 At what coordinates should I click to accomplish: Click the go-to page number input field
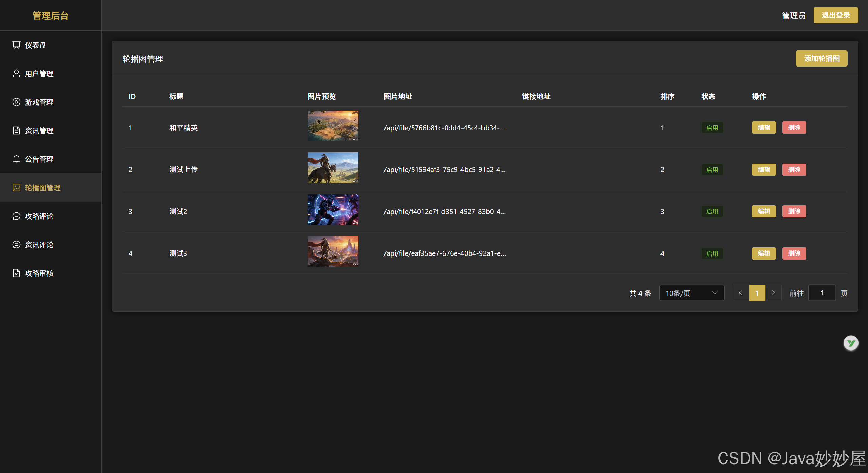[x=822, y=293]
